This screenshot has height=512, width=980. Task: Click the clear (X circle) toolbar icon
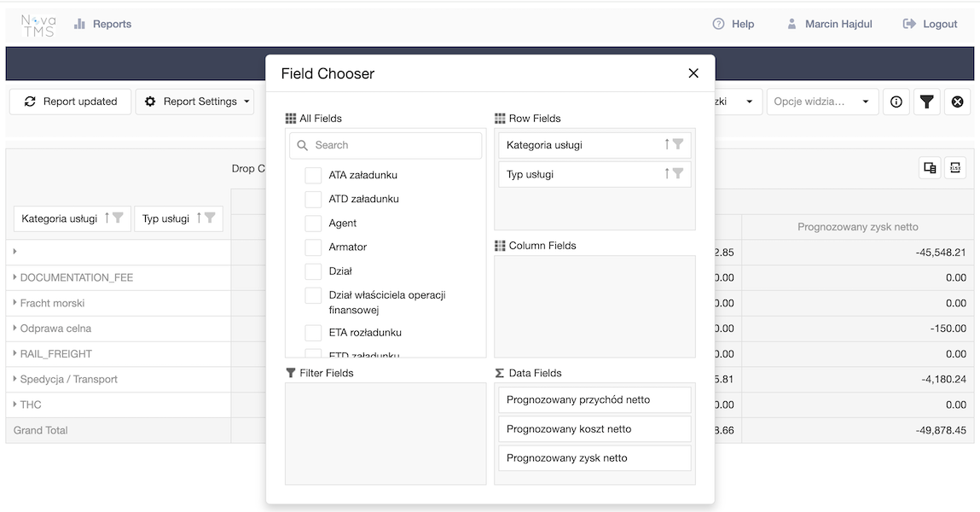click(x=957, y=102)
